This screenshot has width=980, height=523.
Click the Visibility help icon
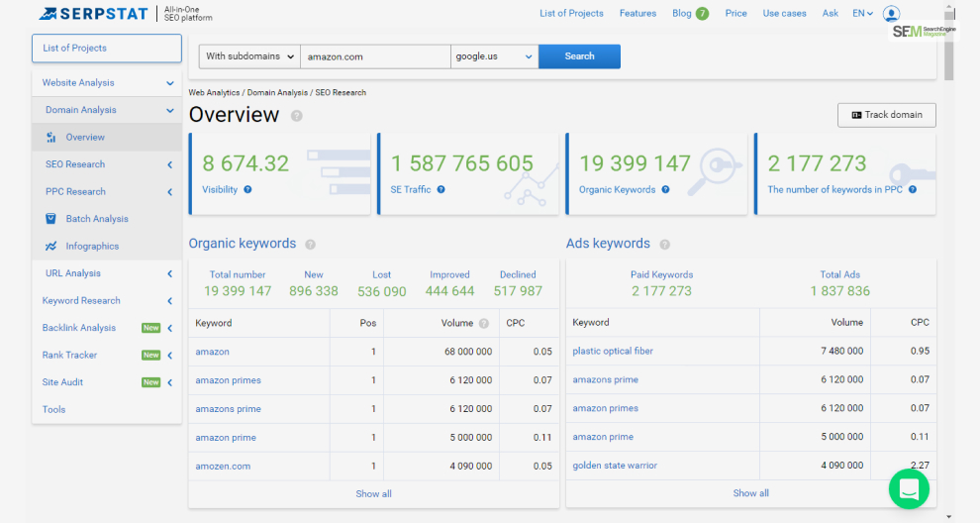tap(247, 189)
